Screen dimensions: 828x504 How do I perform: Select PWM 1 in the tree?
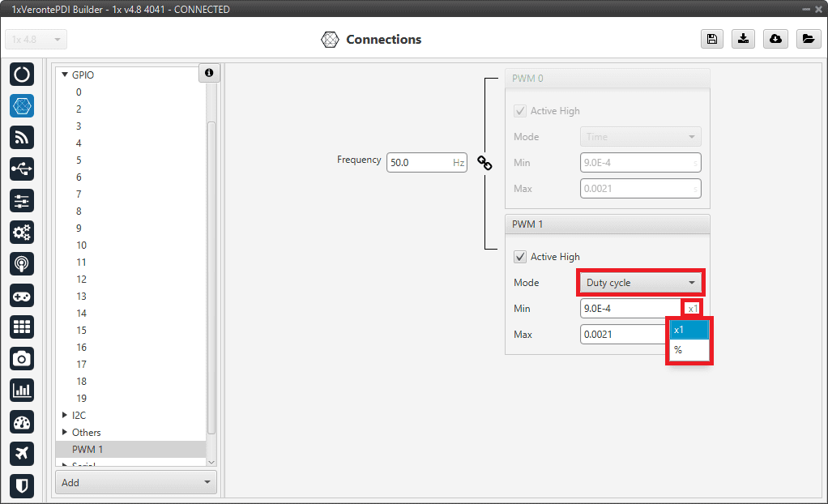(x=87, y=449)
